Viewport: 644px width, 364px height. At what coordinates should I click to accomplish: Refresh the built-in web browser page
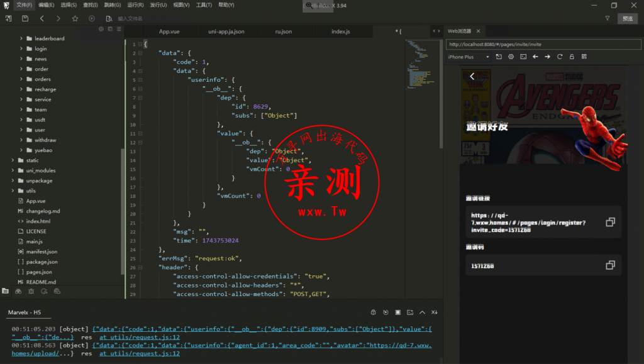click(560, 57)
